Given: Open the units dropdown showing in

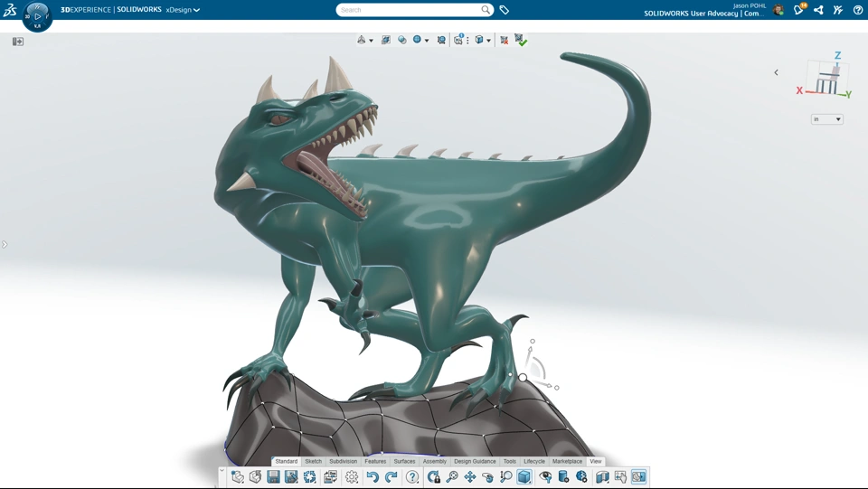Looking at the screenshot, I should (827, 119).
